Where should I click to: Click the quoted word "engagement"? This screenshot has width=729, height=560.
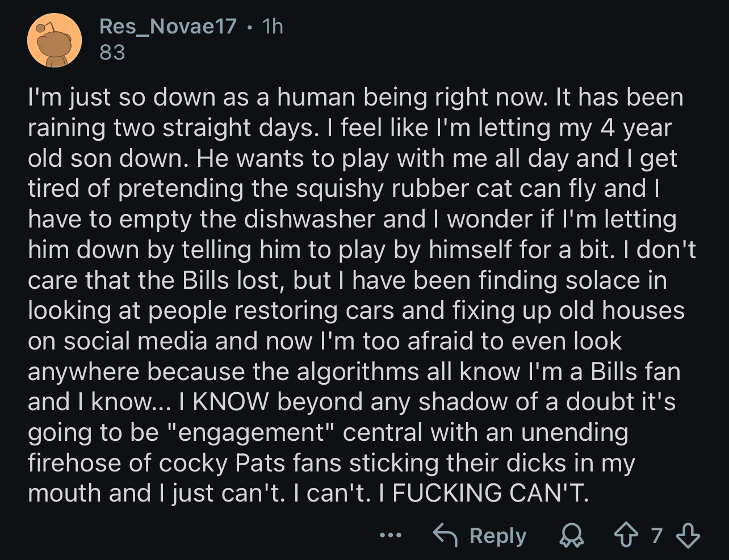click(x=250, y=432)
